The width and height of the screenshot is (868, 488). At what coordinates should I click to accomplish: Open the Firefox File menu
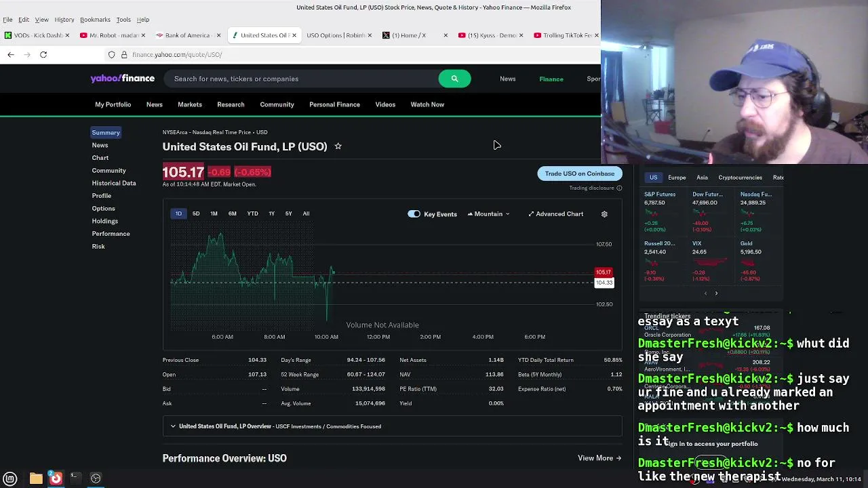point(7,20)
